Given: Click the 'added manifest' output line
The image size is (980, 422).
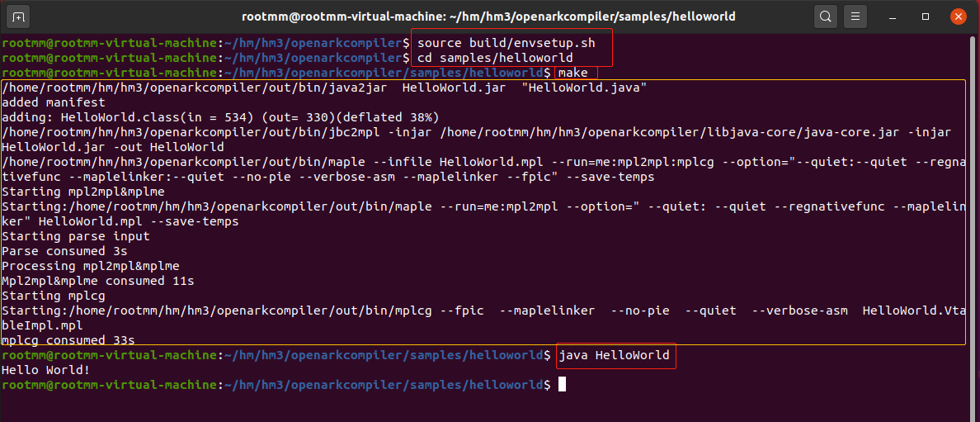Looking at the screenshot, I should [54, 102].
